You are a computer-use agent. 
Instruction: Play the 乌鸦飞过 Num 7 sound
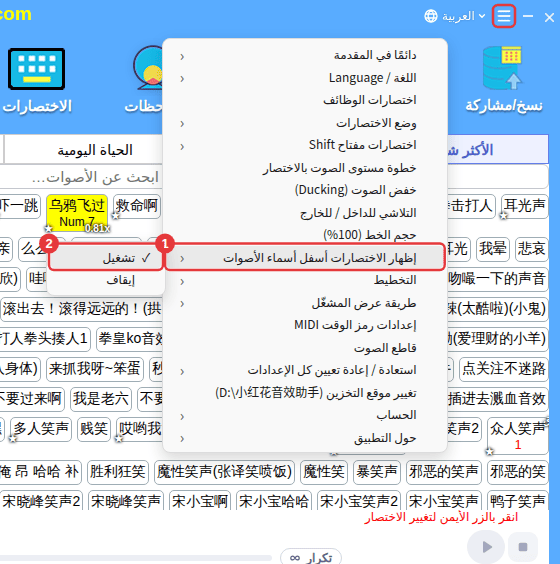(x=77, y=213)
